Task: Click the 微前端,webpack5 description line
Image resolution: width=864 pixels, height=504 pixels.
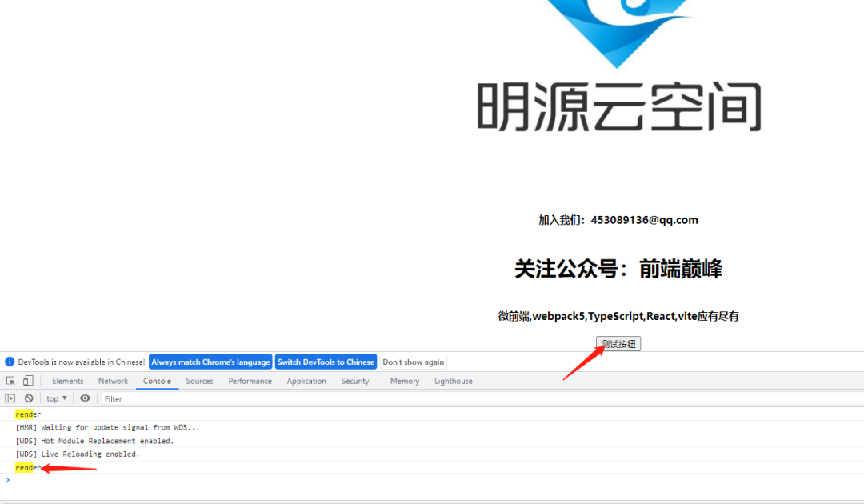Action: pyautogui.click(x=618, y=316)
